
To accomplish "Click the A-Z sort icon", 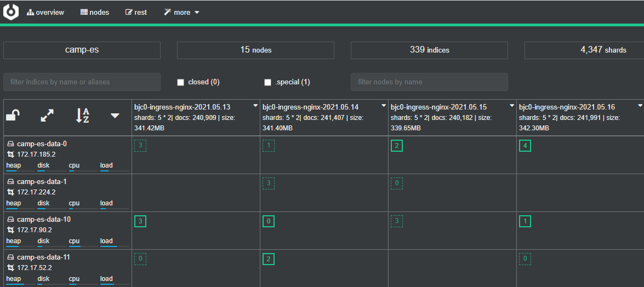I will (82, 115).
